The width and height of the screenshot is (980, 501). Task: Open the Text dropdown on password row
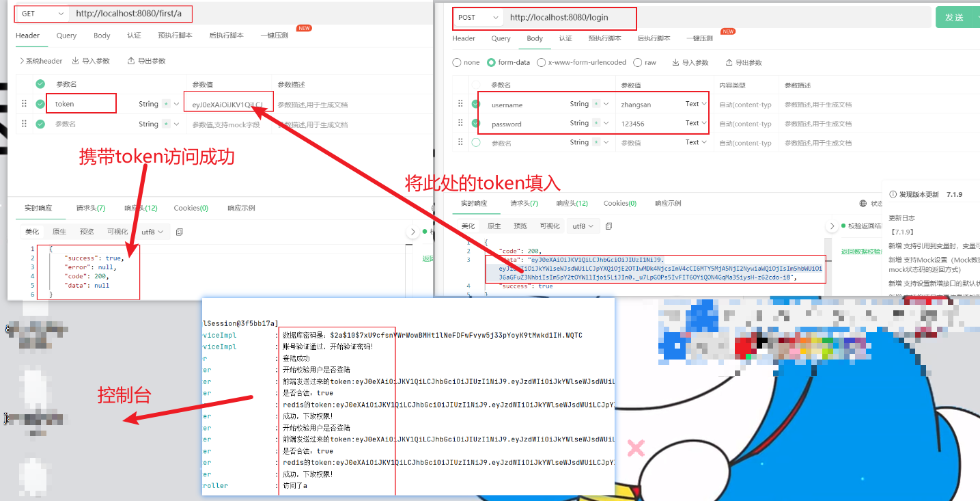696,123
